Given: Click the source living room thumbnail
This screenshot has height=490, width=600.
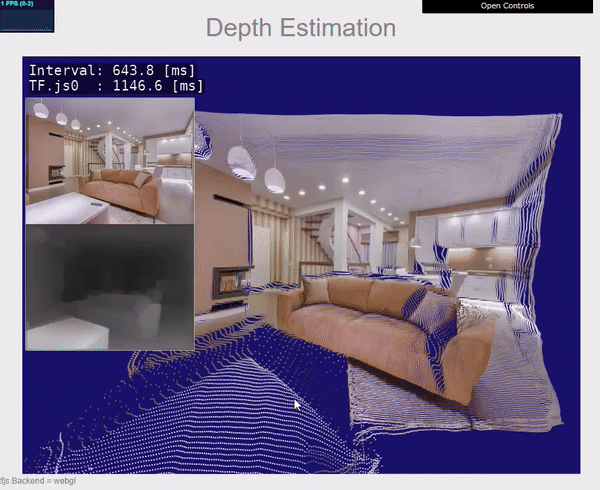Looking at the screenshot, I should [x=110, y=161].
